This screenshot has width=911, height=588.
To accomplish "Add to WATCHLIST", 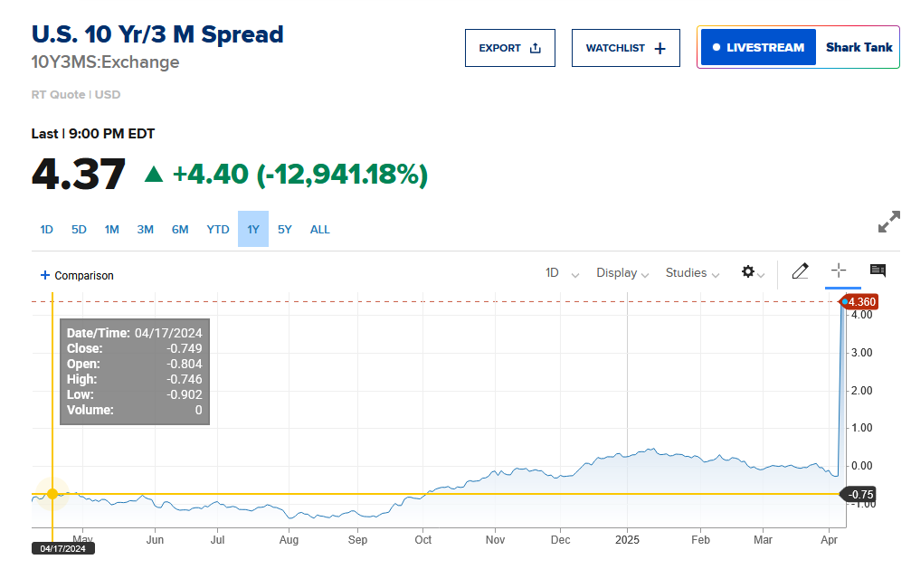I will (x=626, y=48).
